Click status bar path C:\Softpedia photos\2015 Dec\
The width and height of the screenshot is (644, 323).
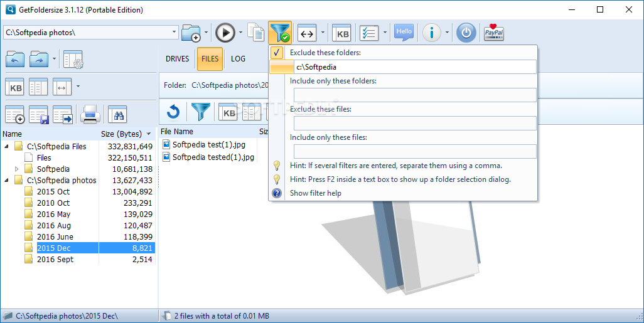click(67, 316)
